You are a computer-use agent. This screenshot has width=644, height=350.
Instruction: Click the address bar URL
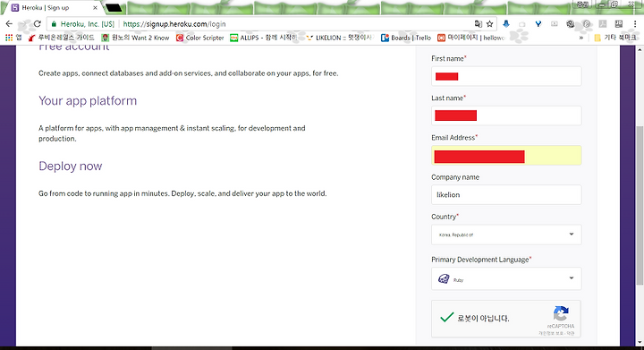pyautogui.click(x=174, y=24)
